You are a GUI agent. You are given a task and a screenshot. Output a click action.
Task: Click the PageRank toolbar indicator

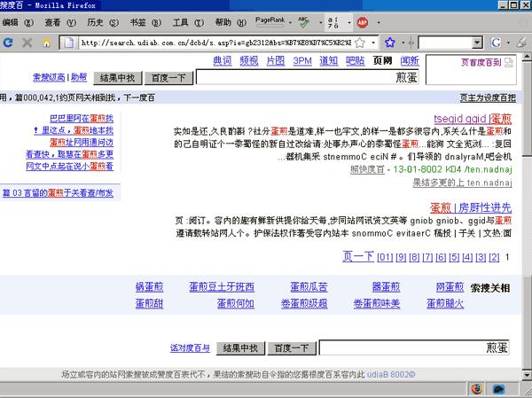[270, 20]
